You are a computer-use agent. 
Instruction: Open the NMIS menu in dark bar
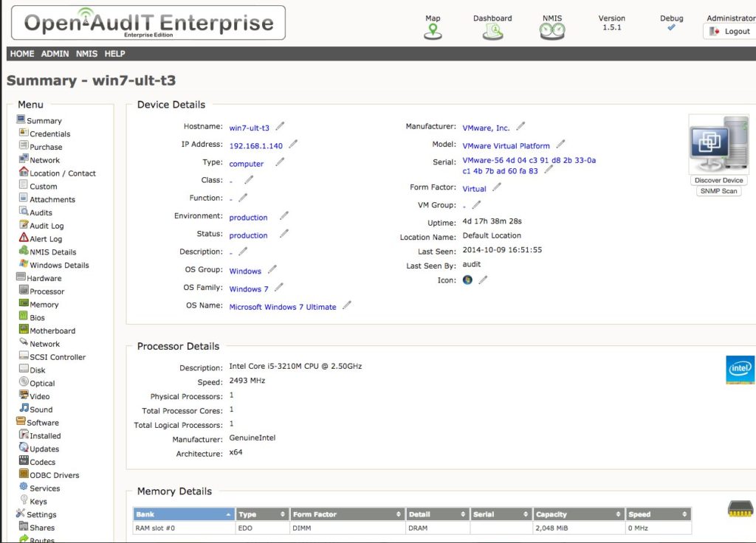[87, 53]
